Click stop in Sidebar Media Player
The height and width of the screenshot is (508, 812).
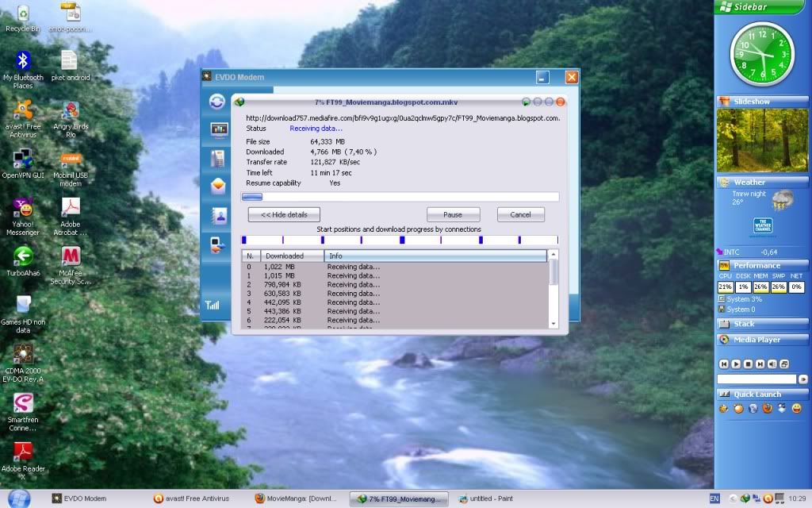[x=748, y=364]
